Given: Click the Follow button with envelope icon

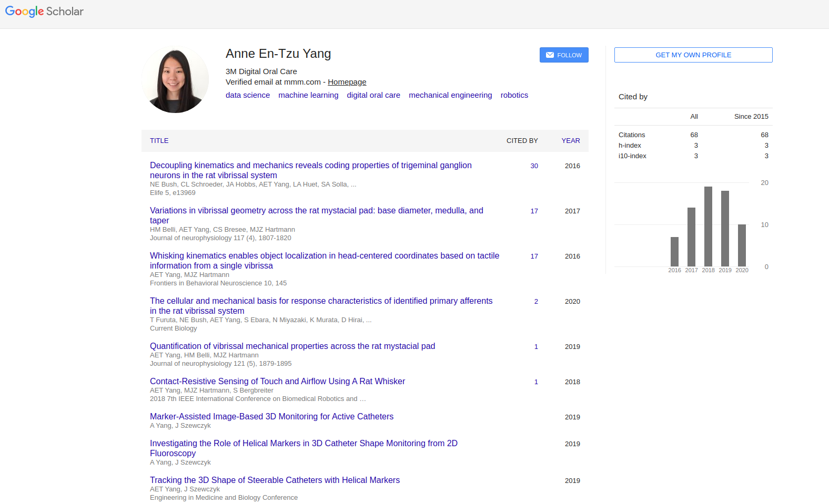Looking at the screenshot, I should (564, 55).
